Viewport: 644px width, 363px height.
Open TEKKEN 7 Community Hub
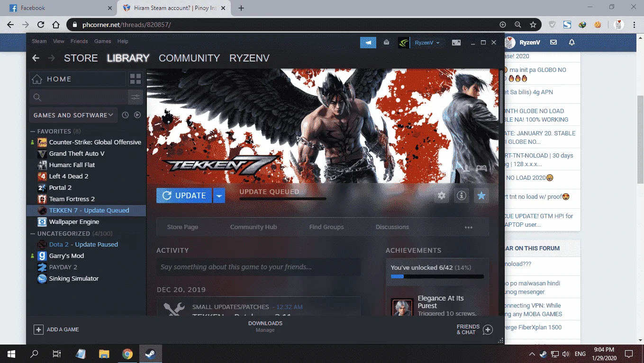coord(254,227)
